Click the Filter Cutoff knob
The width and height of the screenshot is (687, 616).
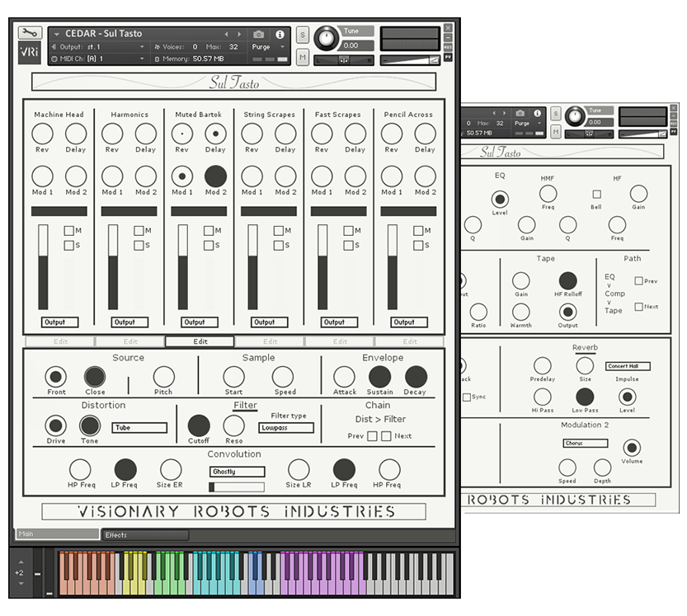[x=199, y=426]
